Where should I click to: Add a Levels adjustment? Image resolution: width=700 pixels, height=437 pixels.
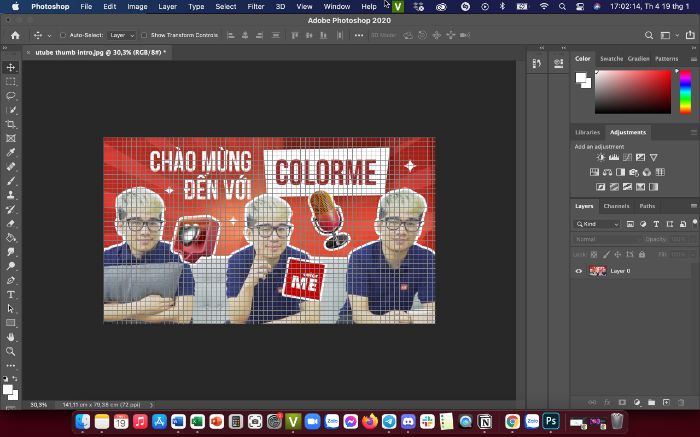[614, 157]
